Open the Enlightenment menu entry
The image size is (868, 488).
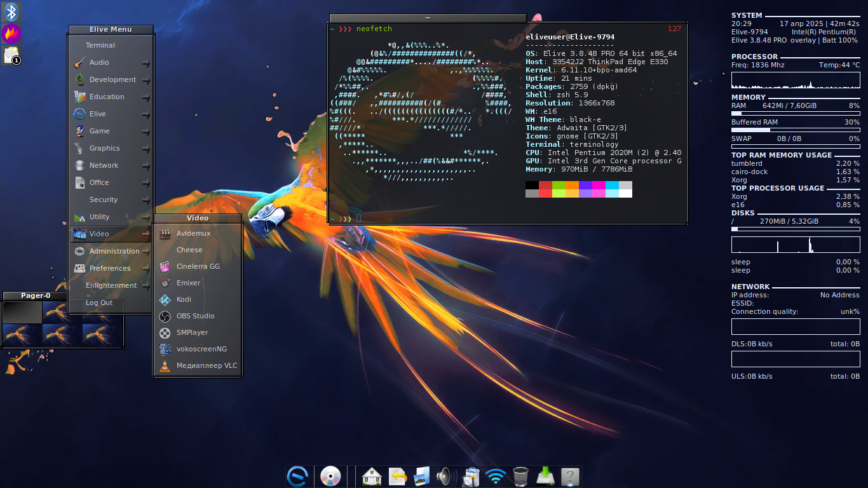(111, 285)
